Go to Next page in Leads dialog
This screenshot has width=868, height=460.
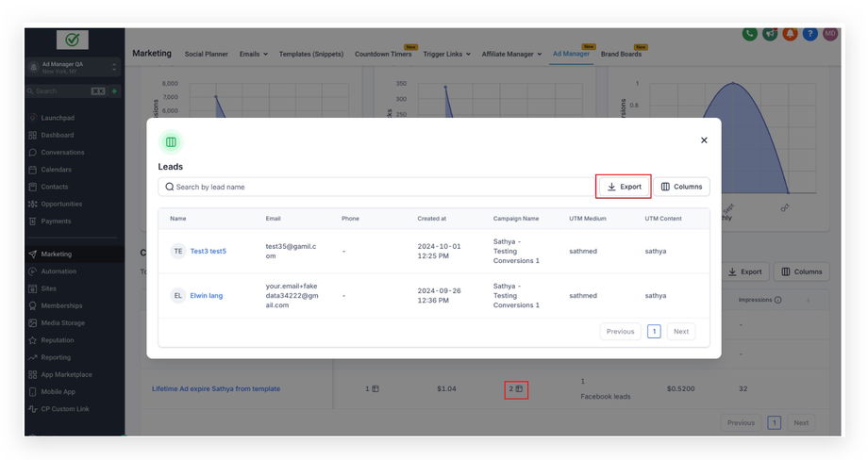pos(681,332)
